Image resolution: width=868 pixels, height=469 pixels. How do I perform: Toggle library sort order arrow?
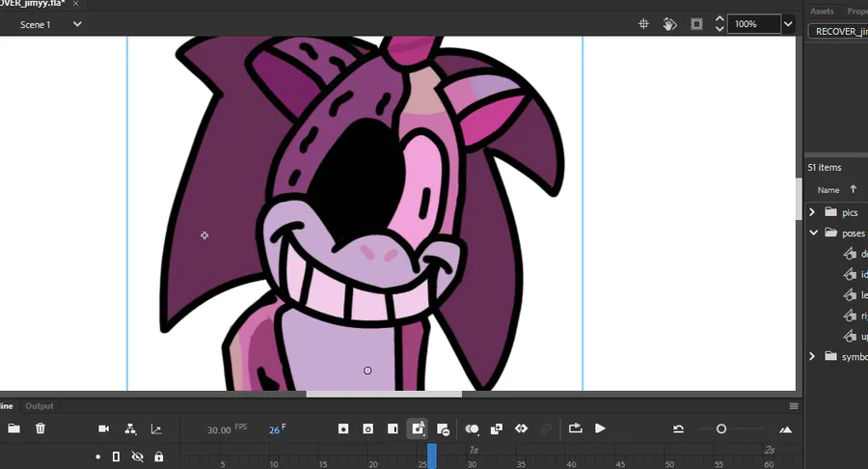(x=854, y=189)
